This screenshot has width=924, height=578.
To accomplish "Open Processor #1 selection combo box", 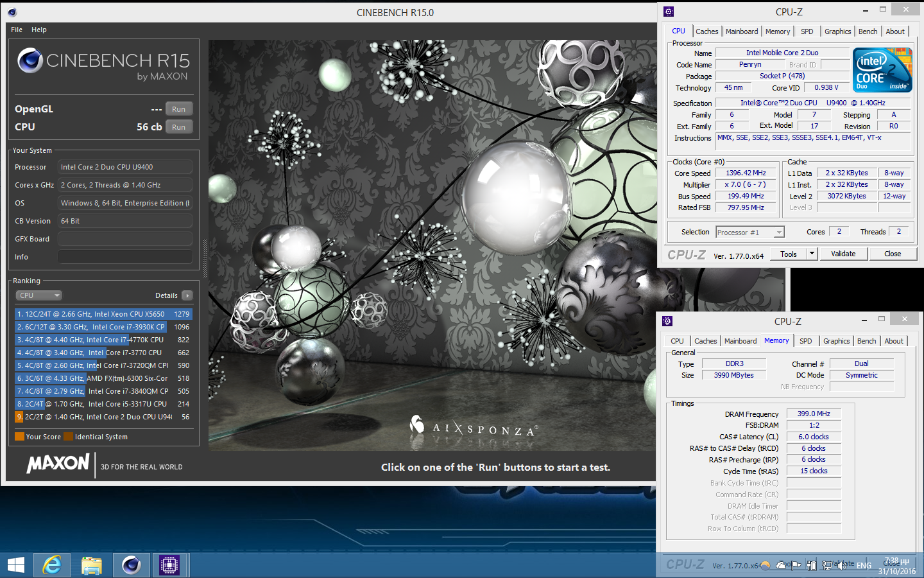I will click(x=750, y=232).
